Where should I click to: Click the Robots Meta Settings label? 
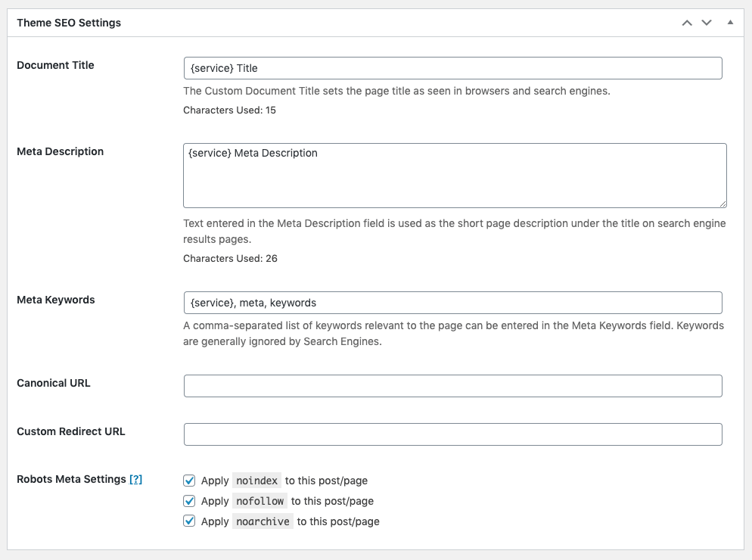71,479
